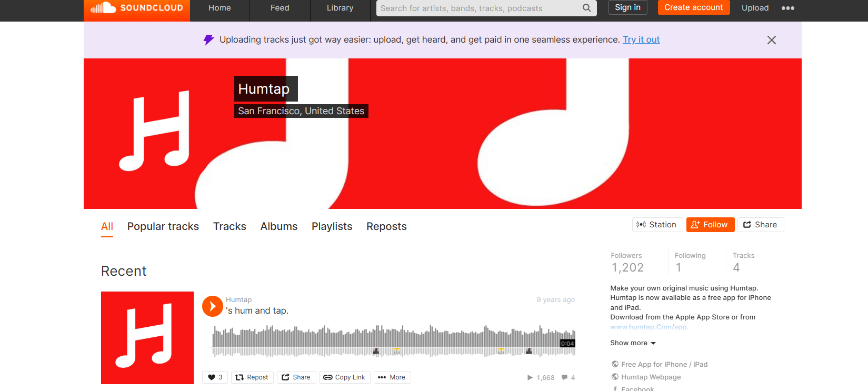Start the Humtap Station
The height and width of the screenshot is (391, 868).
pyautogui.click(x=657, y=225)
